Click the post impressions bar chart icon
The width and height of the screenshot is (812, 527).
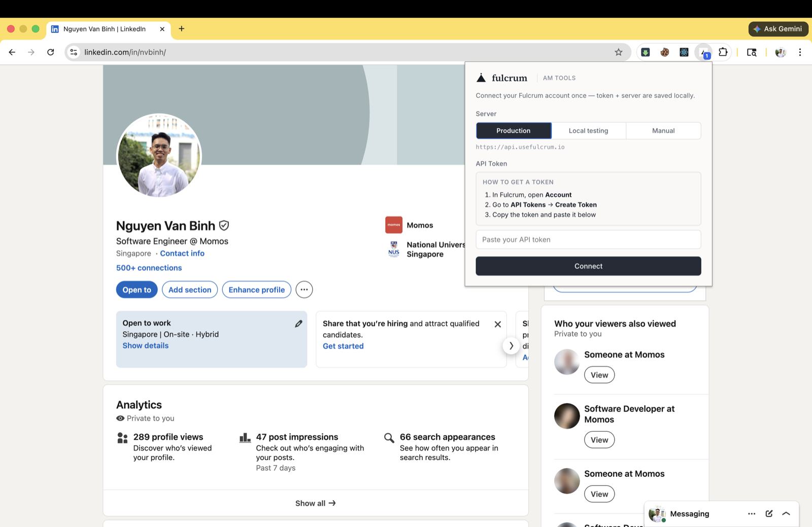(245, 438)
